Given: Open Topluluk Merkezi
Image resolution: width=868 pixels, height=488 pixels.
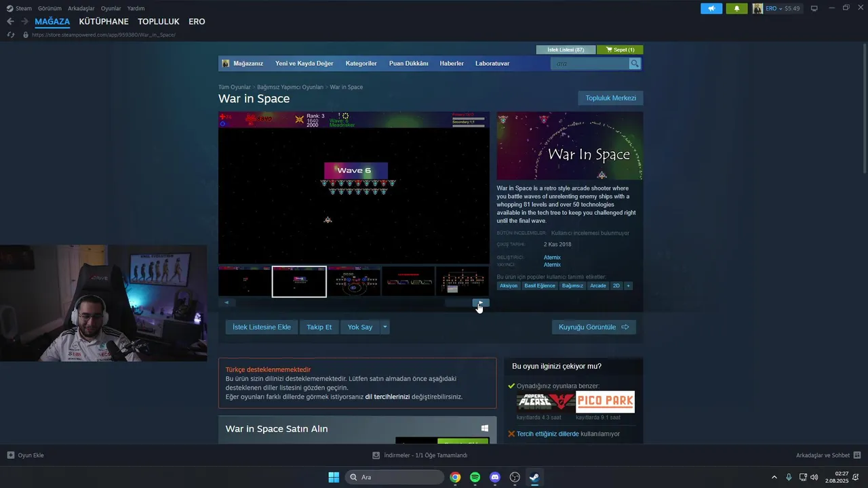Looking at the screenshot, I should tap(610, 98).
